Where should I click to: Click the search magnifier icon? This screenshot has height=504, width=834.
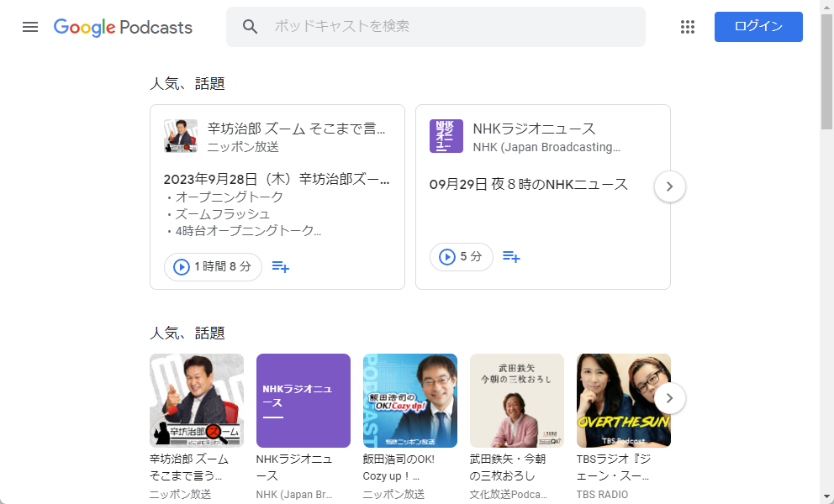click(x=250, y=27)
